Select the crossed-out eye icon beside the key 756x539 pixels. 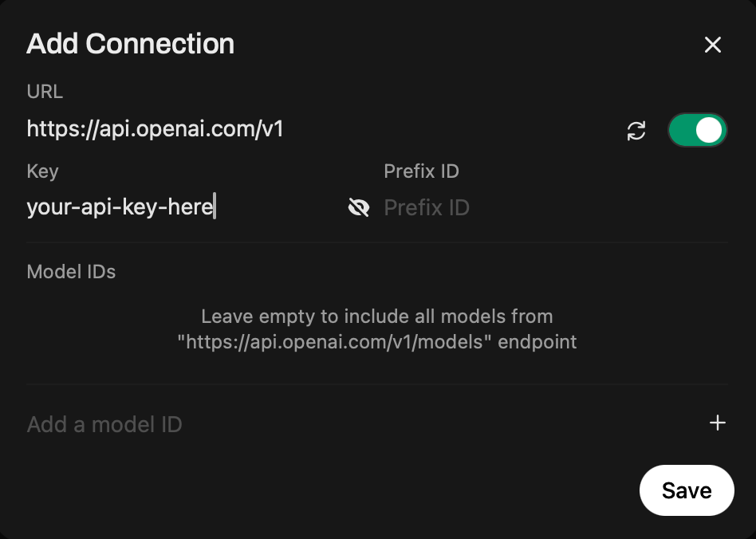(359, 207)
